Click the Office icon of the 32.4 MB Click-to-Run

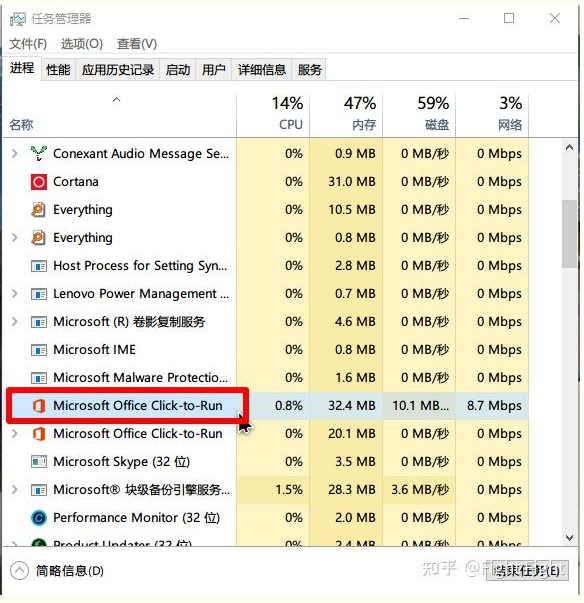(39, 406)
